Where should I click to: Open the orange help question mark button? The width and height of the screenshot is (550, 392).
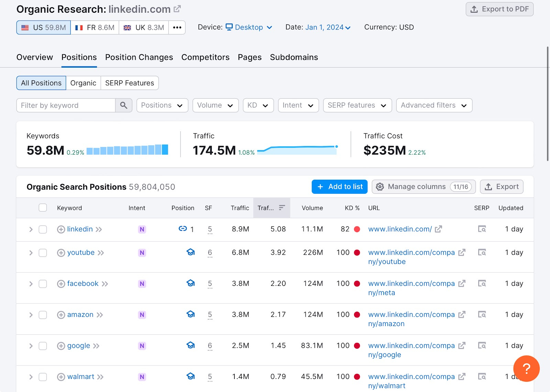point(526,369)
